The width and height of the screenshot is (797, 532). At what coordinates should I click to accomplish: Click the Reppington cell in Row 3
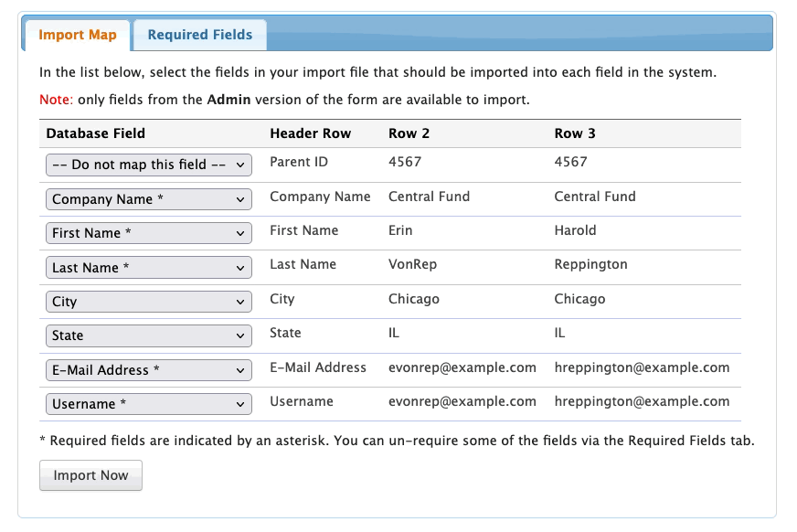click(x=590, y=264)
